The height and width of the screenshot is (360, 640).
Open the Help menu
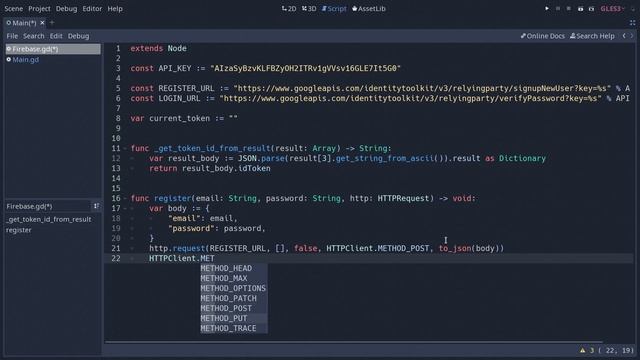(115, 9)
